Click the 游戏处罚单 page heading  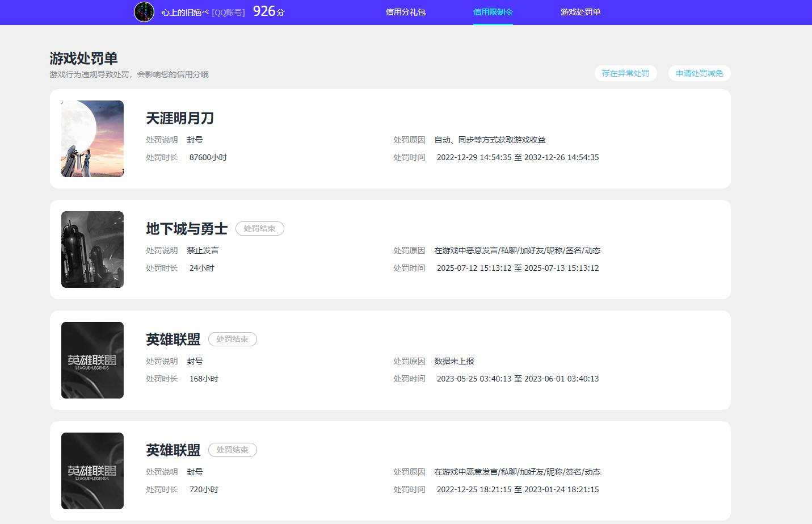[x=83, y=58]
